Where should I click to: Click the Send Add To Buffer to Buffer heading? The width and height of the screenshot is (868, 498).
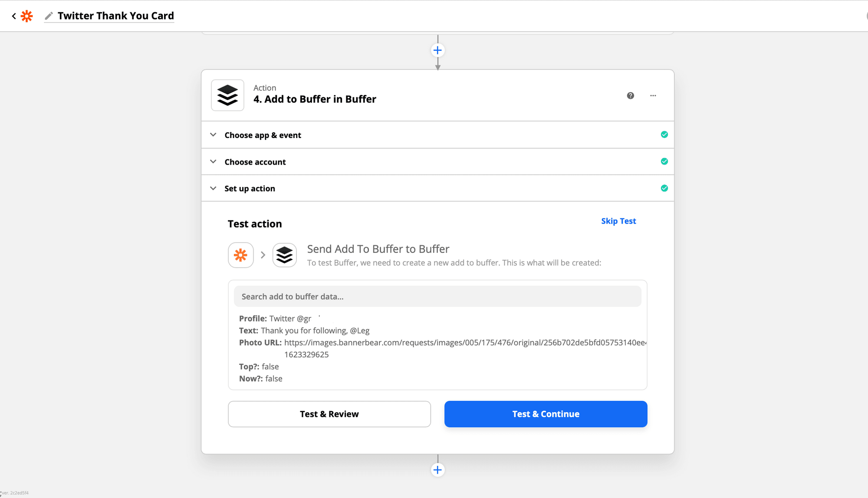(x=378, y=249)
